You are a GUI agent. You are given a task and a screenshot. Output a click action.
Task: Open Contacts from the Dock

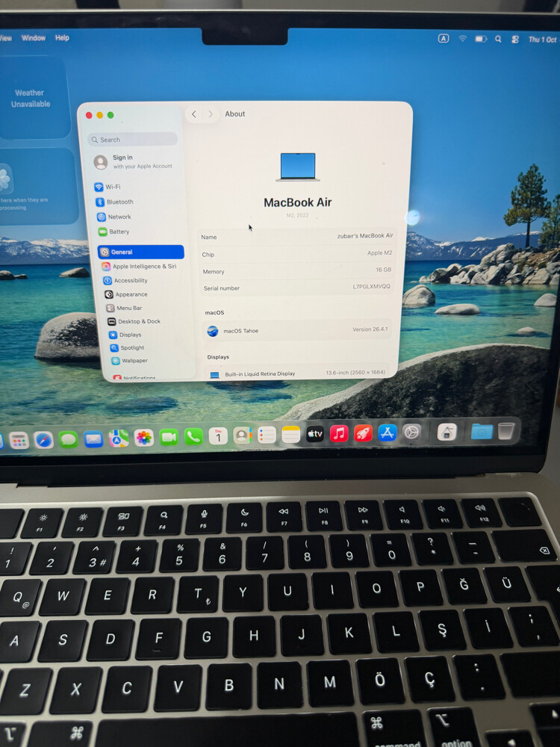(x=243, y=436)
